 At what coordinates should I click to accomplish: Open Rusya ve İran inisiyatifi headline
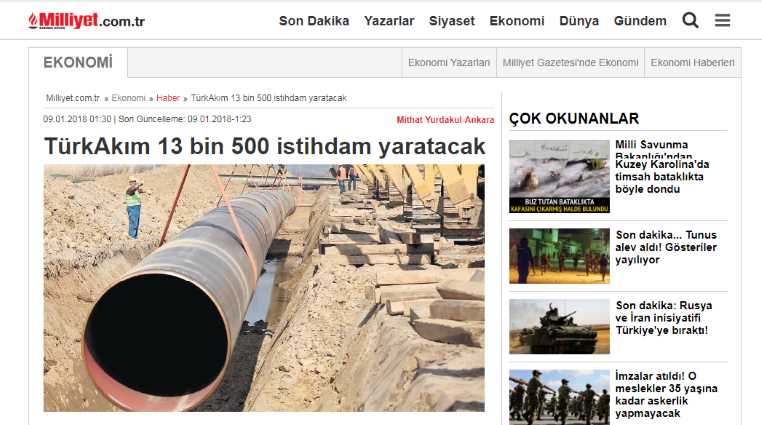[663, 318]
